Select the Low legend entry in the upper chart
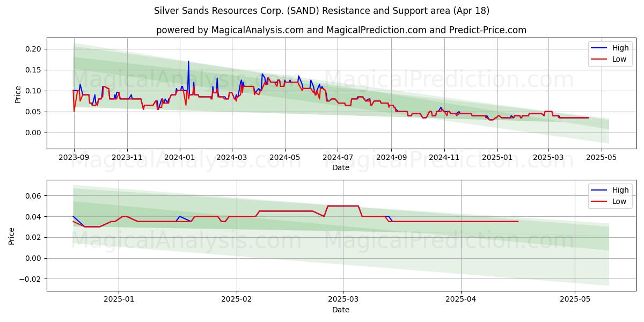This screenshot has height=322, width=644. [609, 59]
